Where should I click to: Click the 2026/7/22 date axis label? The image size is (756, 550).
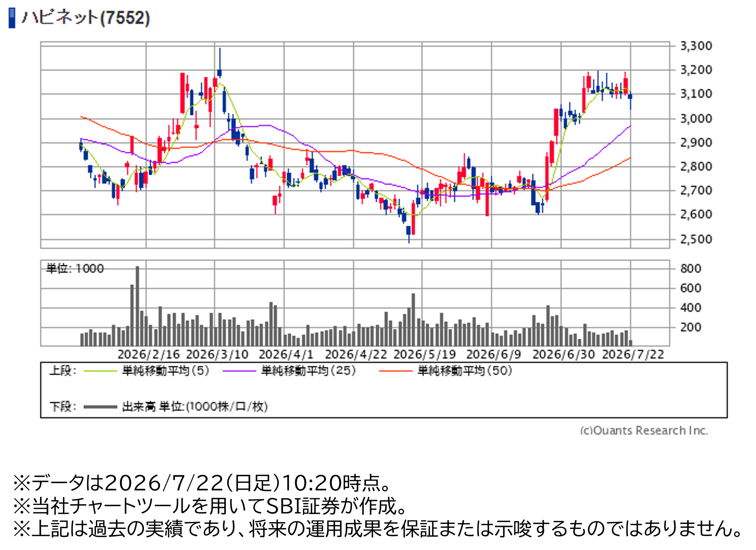pos(633,354)
